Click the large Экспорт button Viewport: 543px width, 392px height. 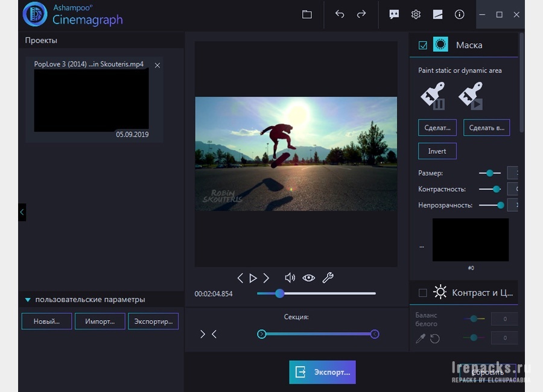(322, 372)
